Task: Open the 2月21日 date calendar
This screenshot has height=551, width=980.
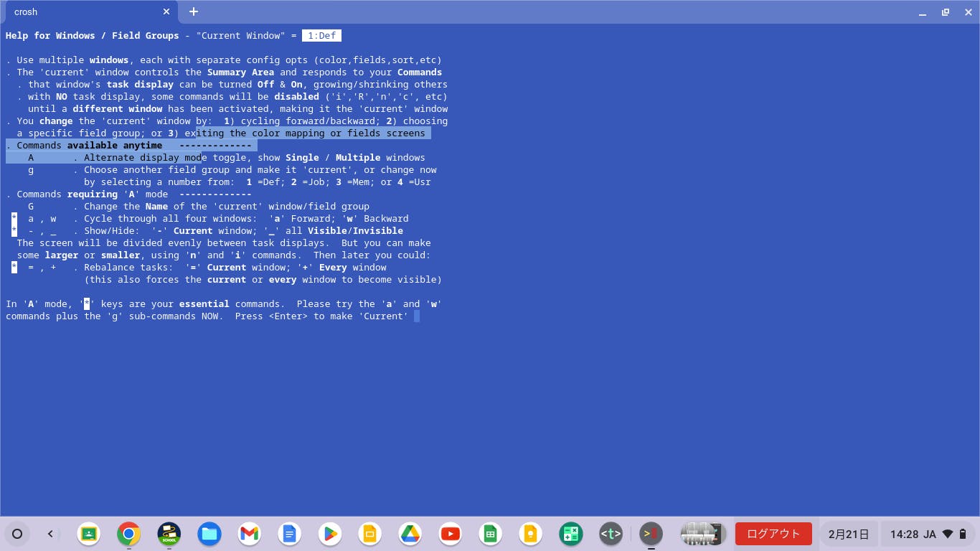Action: pyautogui.click(x=849, y=534)
